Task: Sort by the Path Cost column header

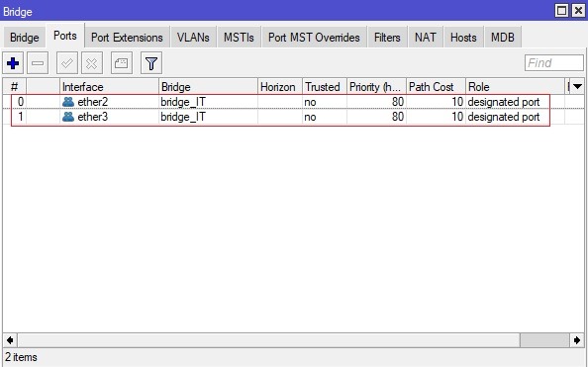Action: 436,87
